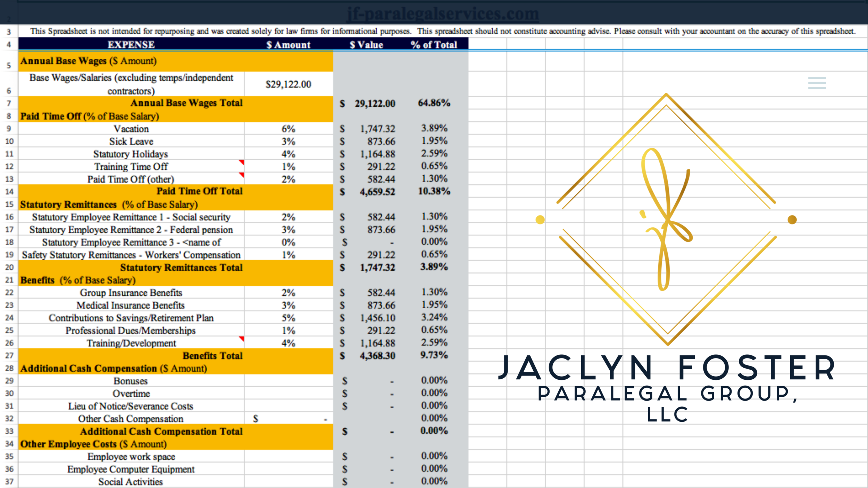Click the disclaimer text in row 3
Screen dimensions: 868x488
[443, 31]
